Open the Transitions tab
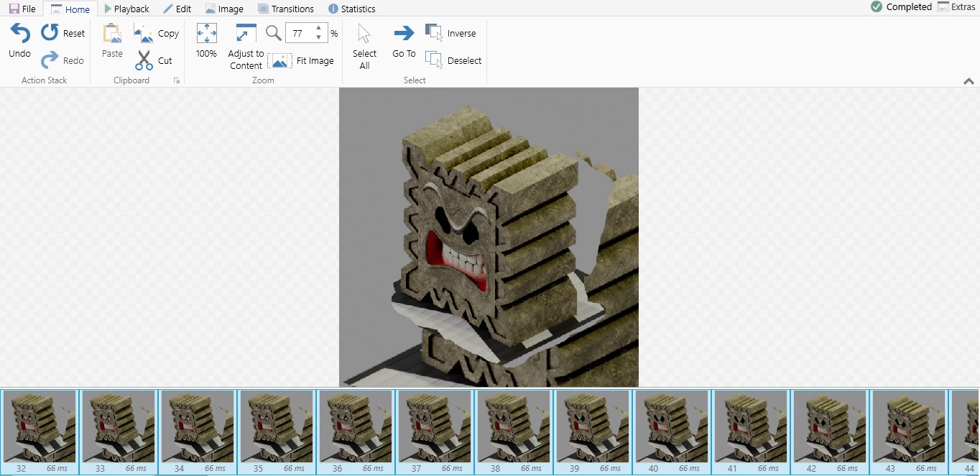The image size is (980, 476). (286, 9)
